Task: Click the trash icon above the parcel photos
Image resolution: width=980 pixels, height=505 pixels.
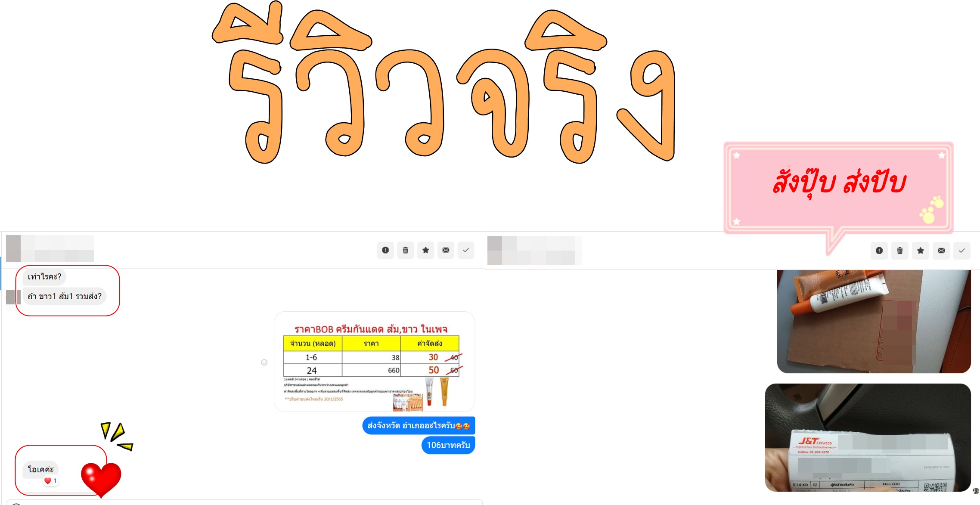Action: click(x=900, y=251)
